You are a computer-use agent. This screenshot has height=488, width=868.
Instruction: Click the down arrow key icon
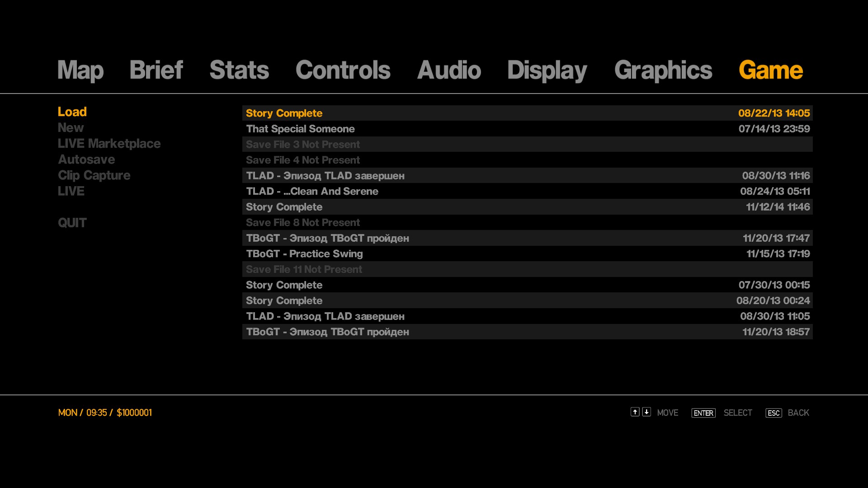(646, 412)
